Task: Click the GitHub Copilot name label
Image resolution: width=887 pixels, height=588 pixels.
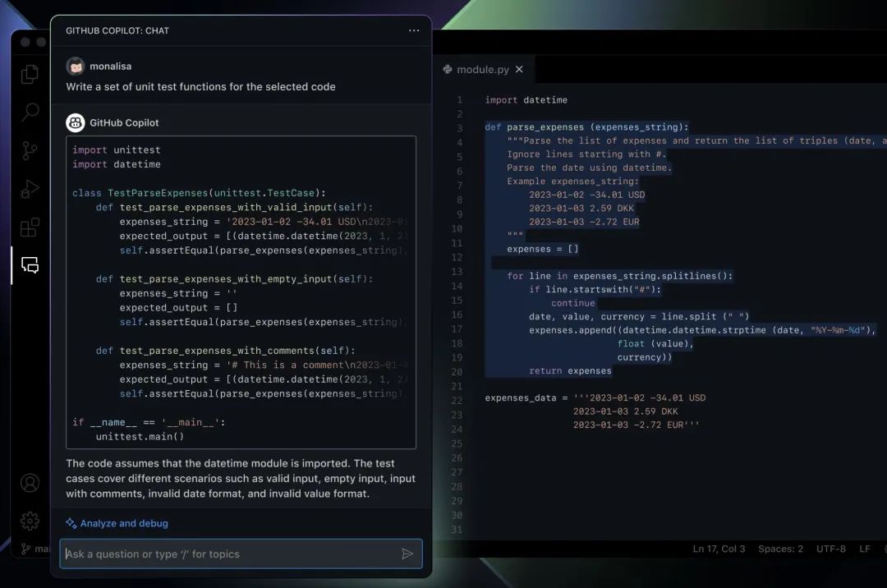Action: tap(124, 122)
